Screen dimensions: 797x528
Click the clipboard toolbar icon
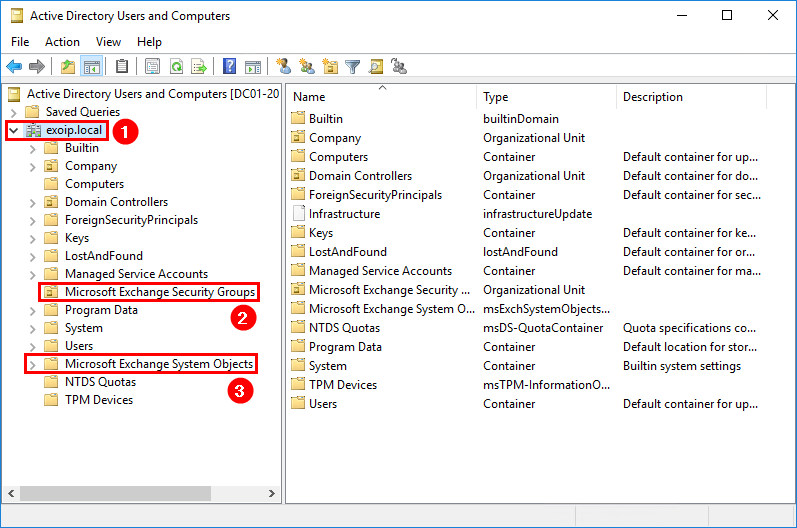pos(122,66)
